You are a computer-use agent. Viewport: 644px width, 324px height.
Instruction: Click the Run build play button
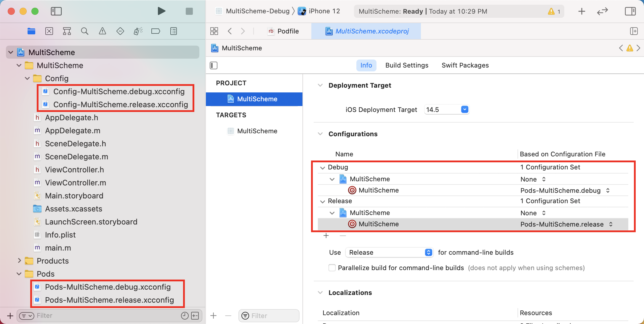pos(161,11)
